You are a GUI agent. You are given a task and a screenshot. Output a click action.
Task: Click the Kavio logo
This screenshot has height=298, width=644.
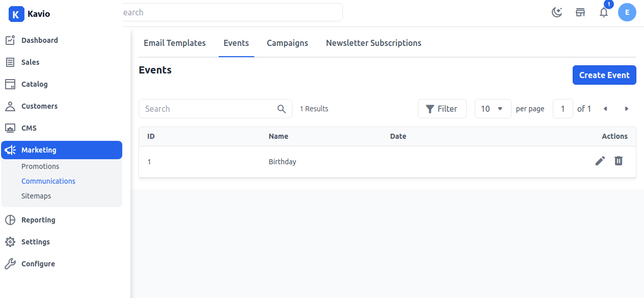tap(30, 14)
